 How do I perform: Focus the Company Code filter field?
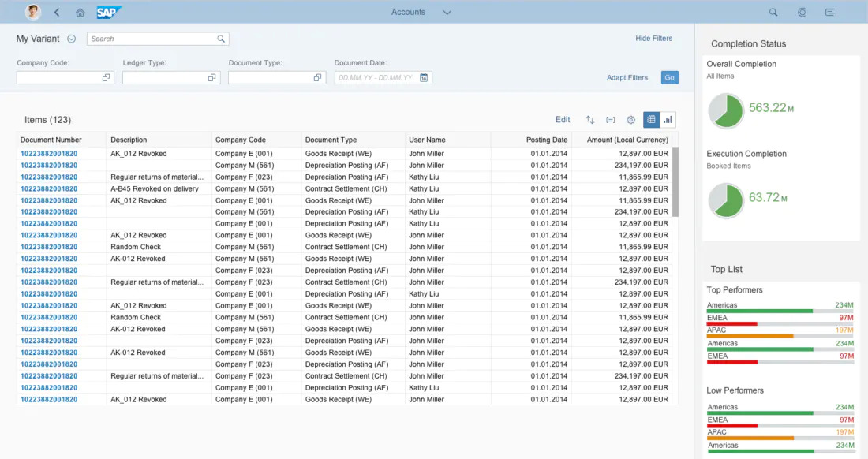[x=65, y=78]
